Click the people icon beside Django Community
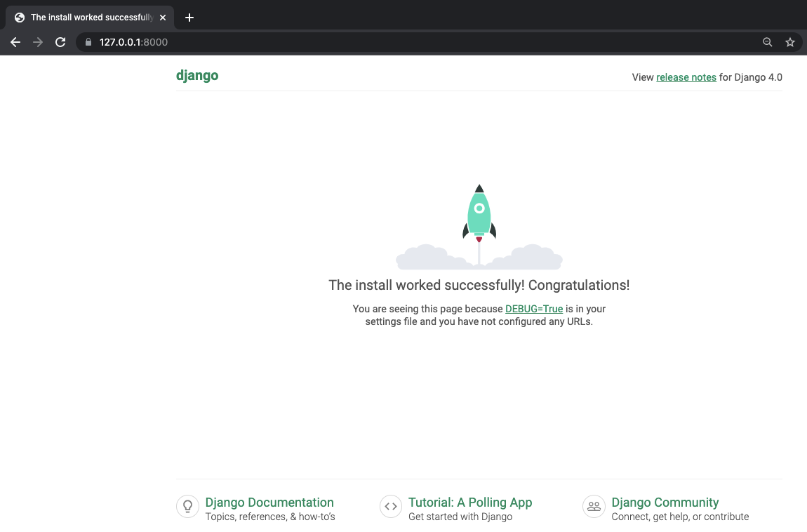The height and width of the screenshot is (532, 807). tap(593, 506)
